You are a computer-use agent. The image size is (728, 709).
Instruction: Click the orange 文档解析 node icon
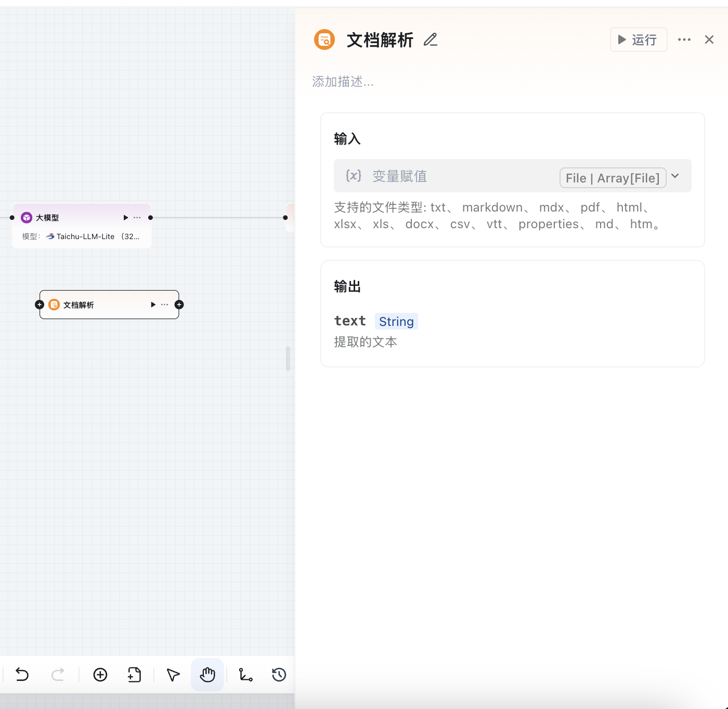54,305
